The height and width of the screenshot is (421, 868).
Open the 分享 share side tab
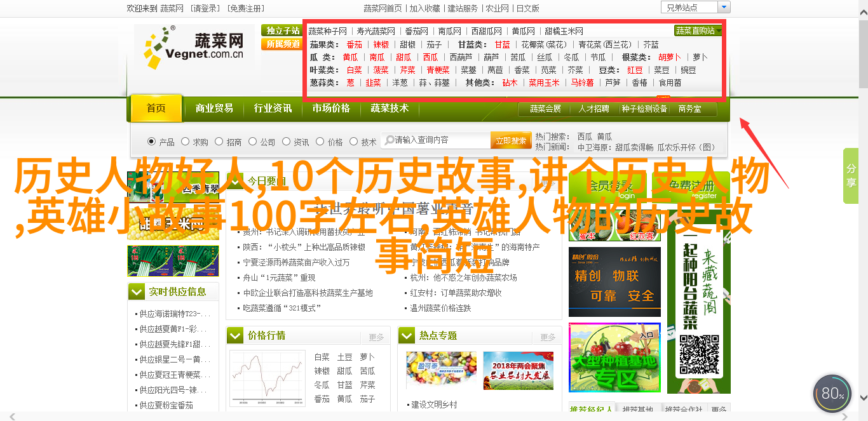851,176
